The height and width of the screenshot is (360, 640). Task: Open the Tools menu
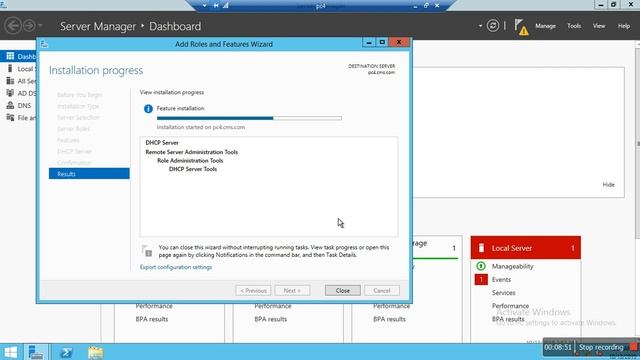pos(574,26)
